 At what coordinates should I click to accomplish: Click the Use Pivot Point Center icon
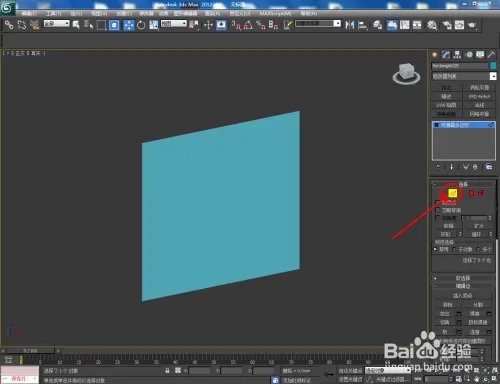194,25
